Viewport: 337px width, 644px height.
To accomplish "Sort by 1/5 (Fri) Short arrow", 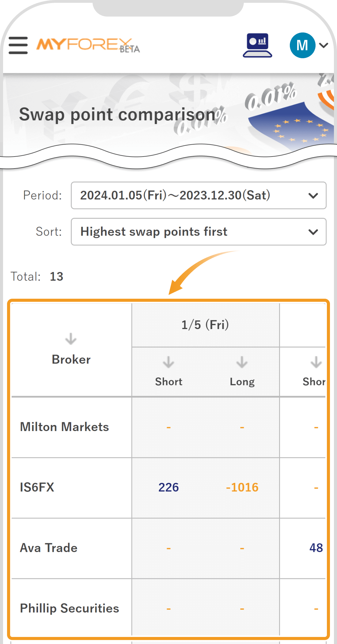I will 168,362.
